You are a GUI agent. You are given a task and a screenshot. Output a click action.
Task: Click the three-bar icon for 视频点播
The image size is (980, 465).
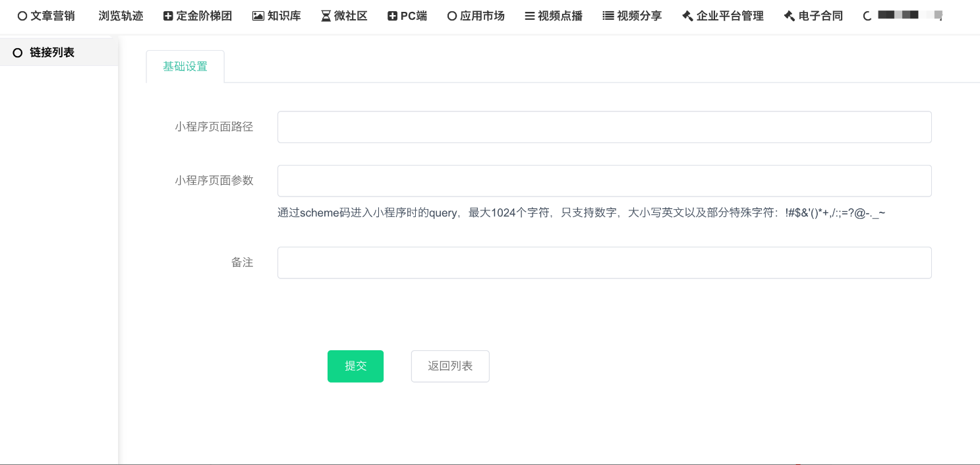click(530, 16)
